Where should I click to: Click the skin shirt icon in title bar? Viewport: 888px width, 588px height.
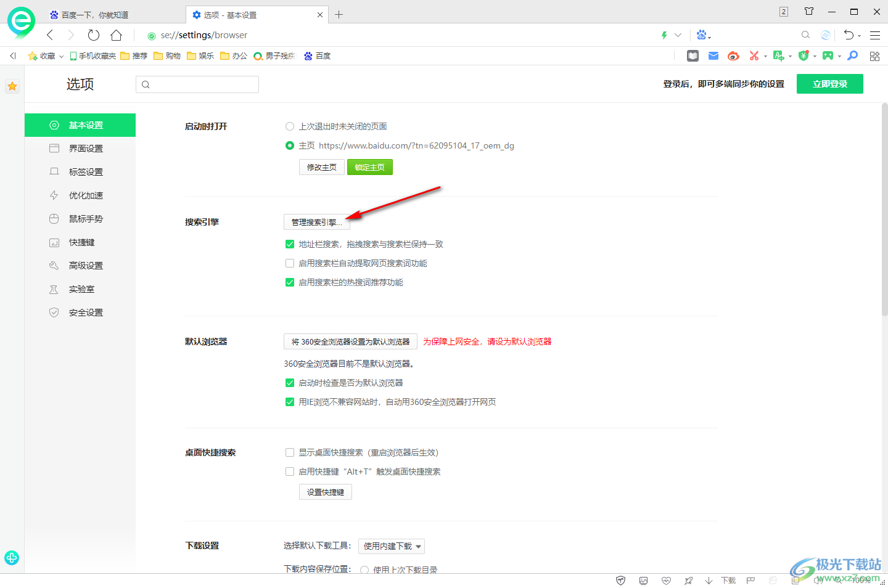(x=809, y=11)
